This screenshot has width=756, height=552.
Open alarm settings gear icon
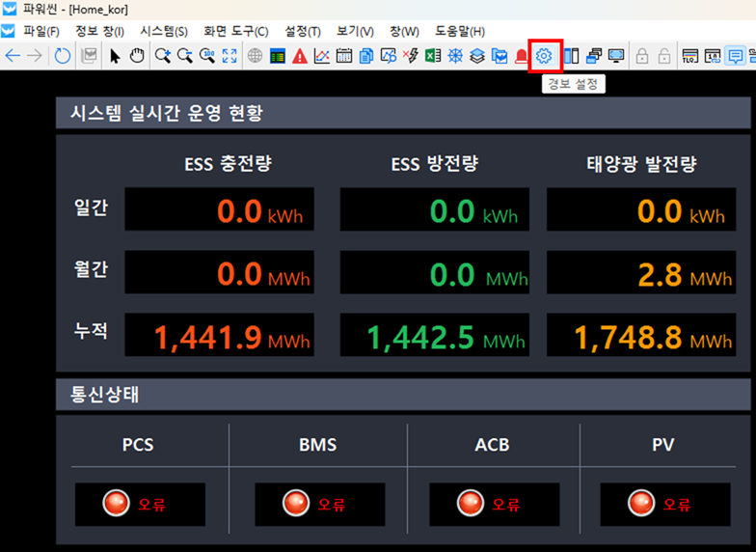pos(544,56)
